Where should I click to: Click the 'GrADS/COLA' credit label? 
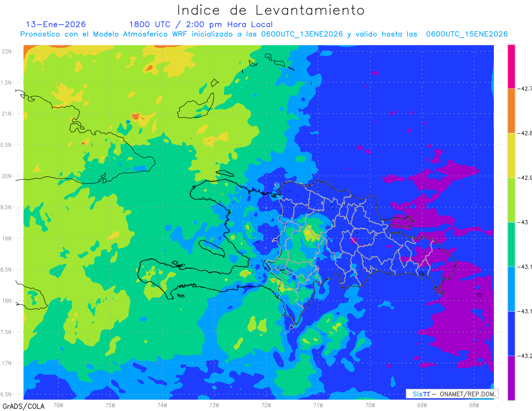(23, 406)
